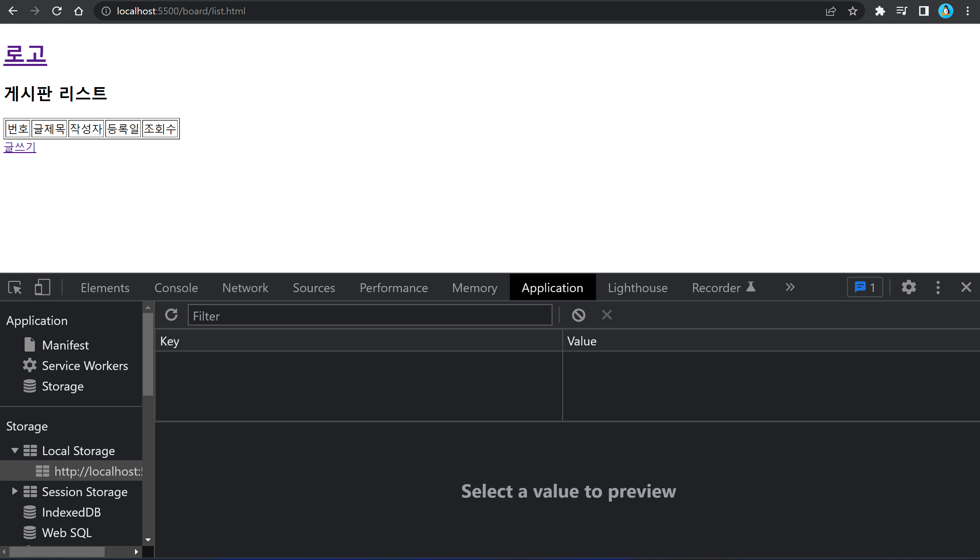Screen dimensions: 980x560
Task: Click the clear all storage icon
Action: click(x=578, y=315)
